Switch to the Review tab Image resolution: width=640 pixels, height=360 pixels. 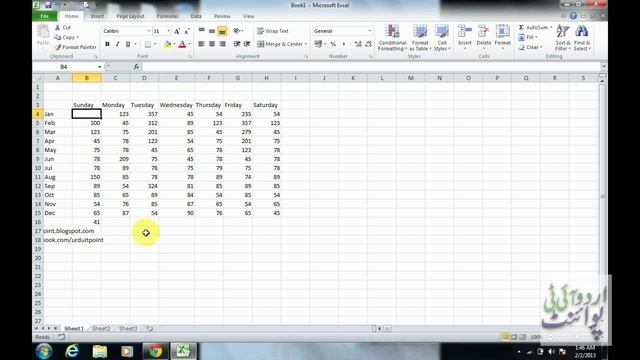tap(222, 16)
